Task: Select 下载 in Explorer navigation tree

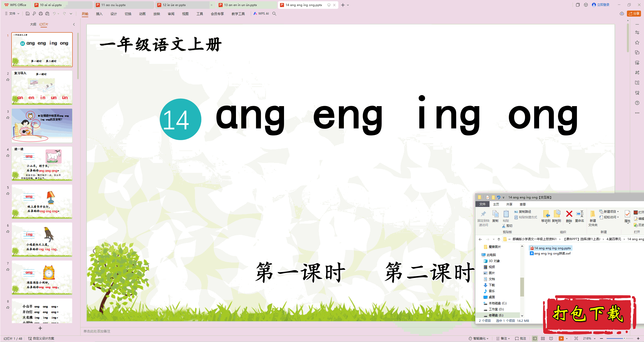Action: point(489,285)
